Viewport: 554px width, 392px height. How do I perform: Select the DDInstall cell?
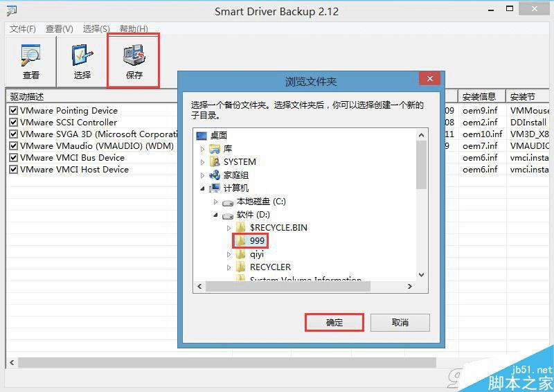(528, 123)
